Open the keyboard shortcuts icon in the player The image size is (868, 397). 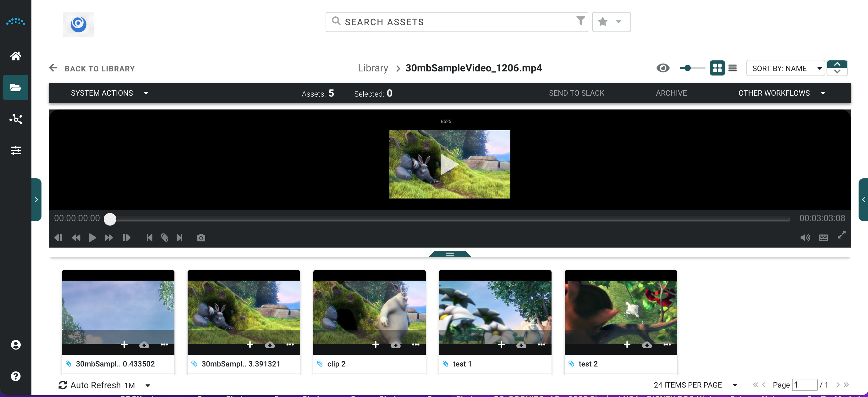[823, 238]
